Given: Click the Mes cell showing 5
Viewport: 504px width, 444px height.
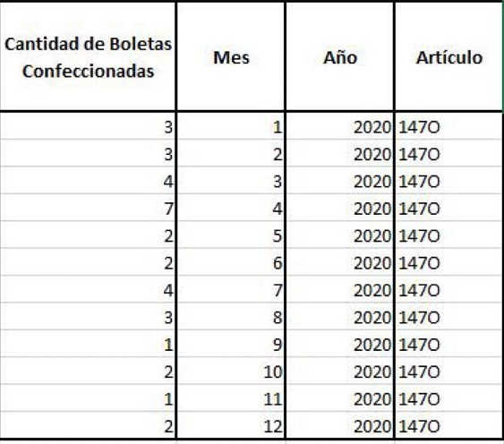Looking at the screenshot, I should [x=231, y=235].
